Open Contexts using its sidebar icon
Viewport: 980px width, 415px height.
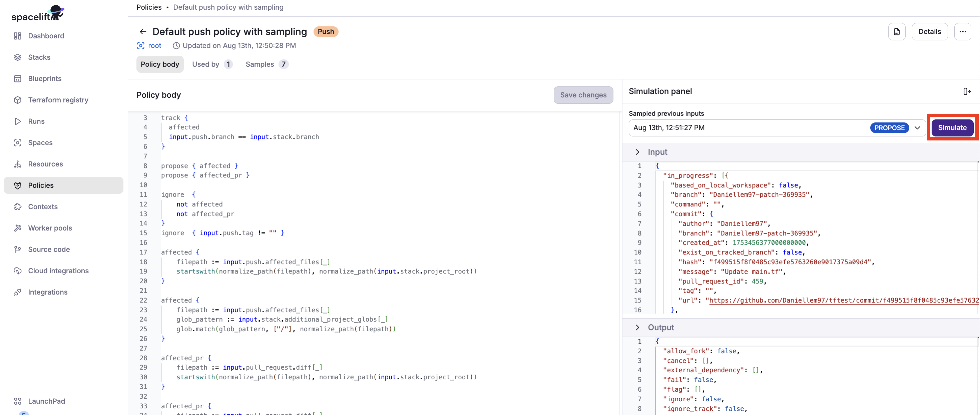18,206
